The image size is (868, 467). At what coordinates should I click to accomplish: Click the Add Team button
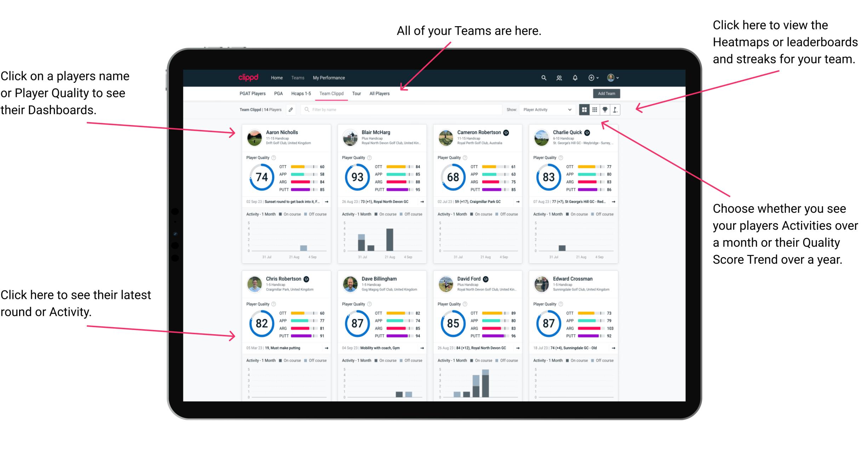606,94
